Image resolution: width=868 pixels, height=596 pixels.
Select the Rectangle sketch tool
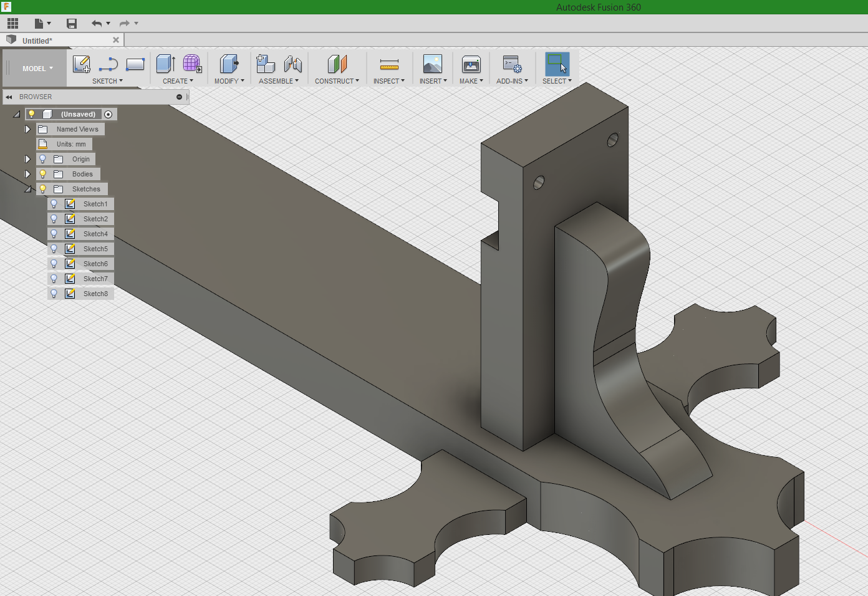tap(135, 64)
